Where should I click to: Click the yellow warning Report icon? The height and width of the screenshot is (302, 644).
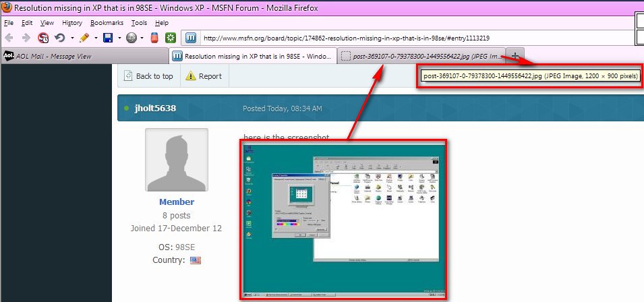[x=191, y=76]
